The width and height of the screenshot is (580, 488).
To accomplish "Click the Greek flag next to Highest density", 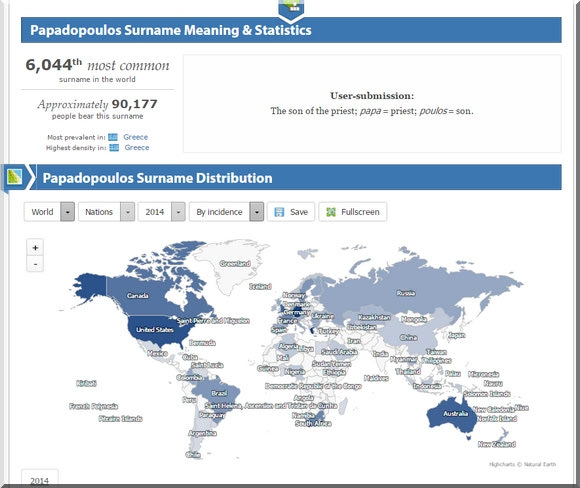I will [114, 148].
